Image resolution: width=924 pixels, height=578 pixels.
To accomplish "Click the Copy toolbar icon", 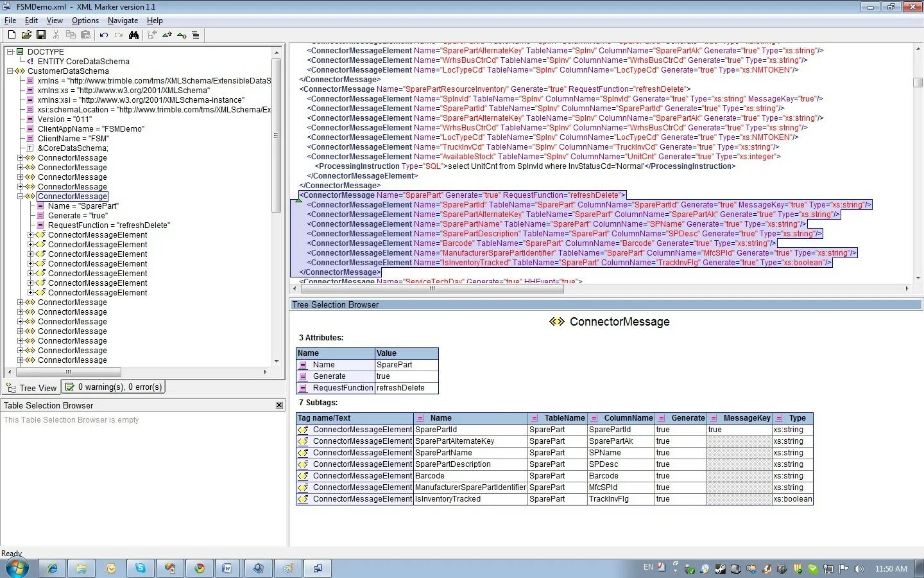I will (x=71, y=35).
